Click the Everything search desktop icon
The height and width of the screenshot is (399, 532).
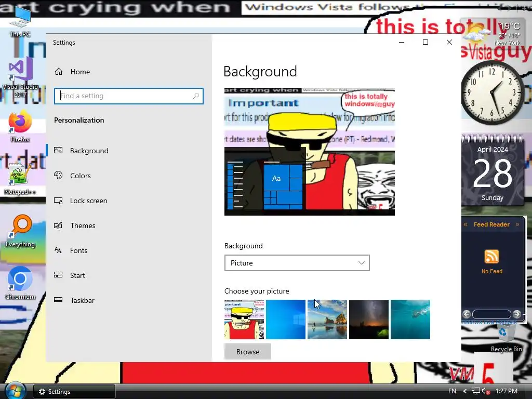pos(20,231)
